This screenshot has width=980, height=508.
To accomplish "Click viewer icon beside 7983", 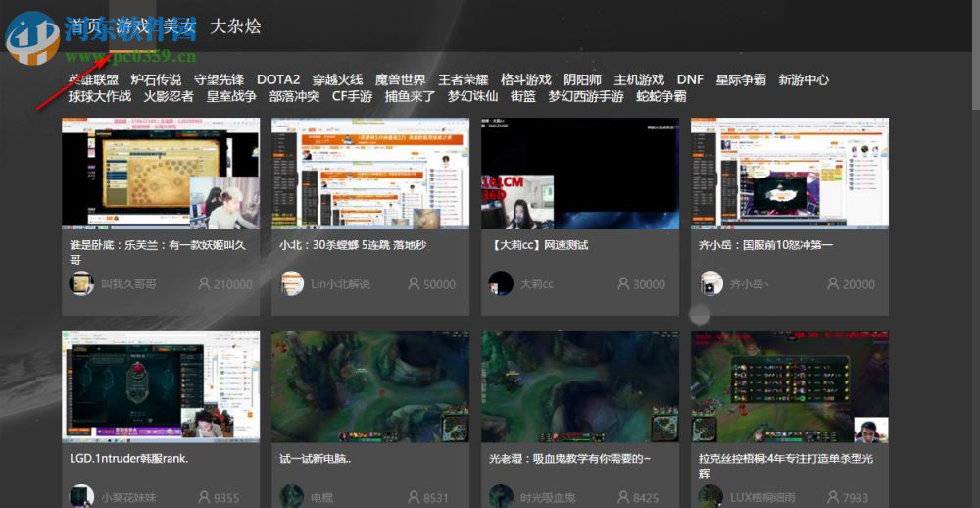I will coord(833,497).
